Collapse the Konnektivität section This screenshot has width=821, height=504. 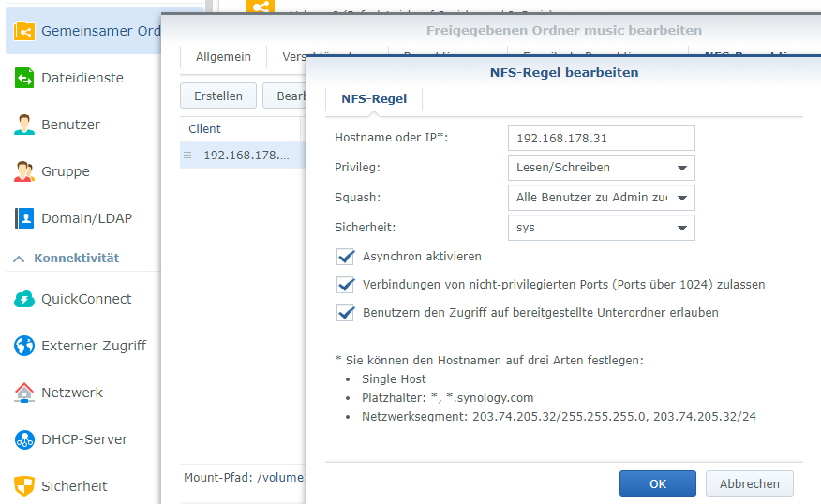(19, 259)
